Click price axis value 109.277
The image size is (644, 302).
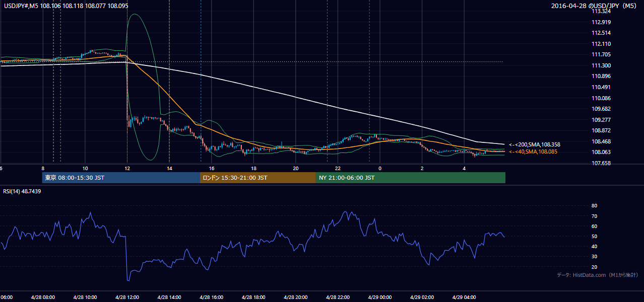pyautogui.click(x=601, y=120)
